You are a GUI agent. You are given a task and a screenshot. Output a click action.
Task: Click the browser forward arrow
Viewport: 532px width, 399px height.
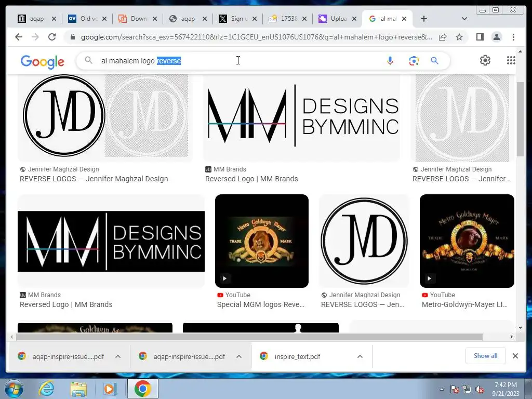point(35,37)
